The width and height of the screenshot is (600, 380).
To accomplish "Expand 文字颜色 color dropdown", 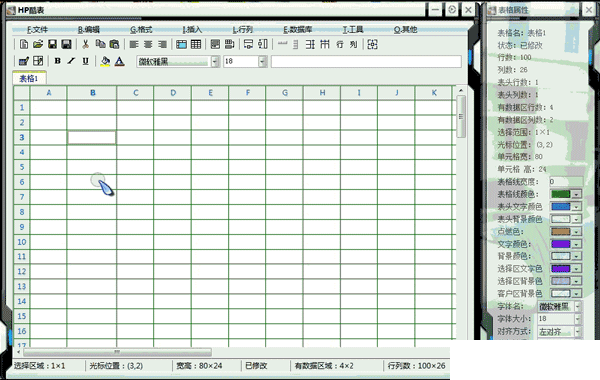I will (576, 244).
